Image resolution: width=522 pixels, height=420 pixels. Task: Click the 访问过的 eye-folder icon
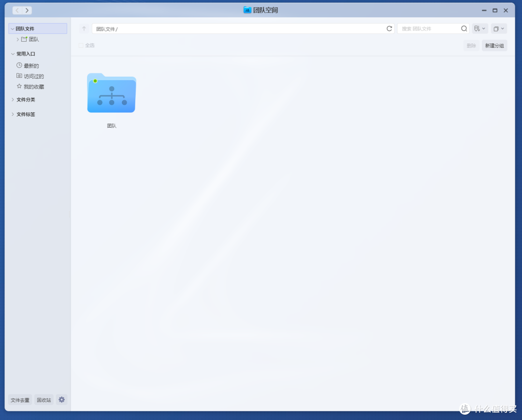tap(19, 76)
